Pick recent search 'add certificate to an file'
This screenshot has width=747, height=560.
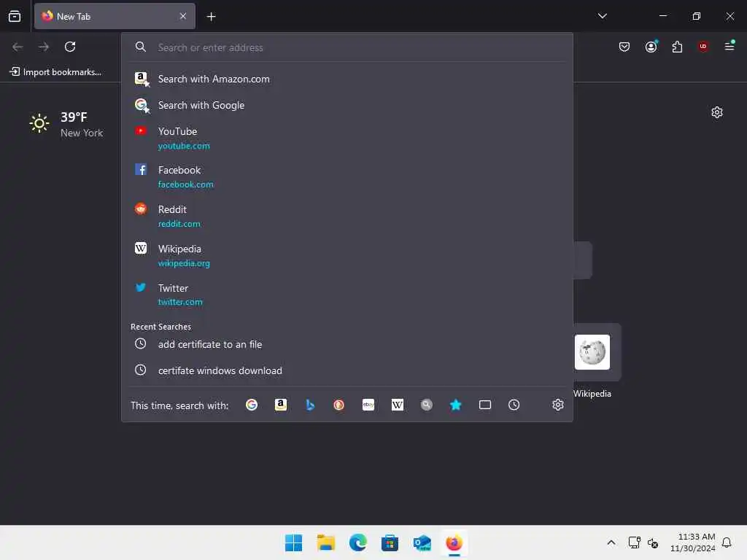tap(347, 344)
